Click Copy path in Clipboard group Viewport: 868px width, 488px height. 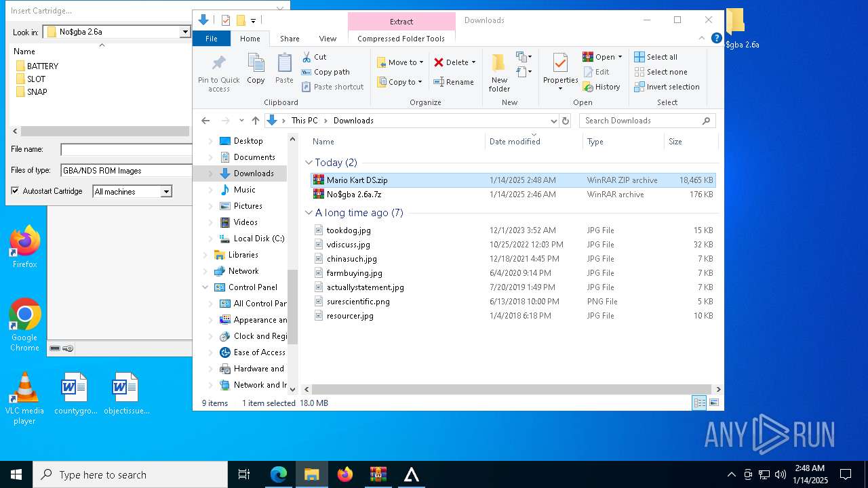point(325,72)
